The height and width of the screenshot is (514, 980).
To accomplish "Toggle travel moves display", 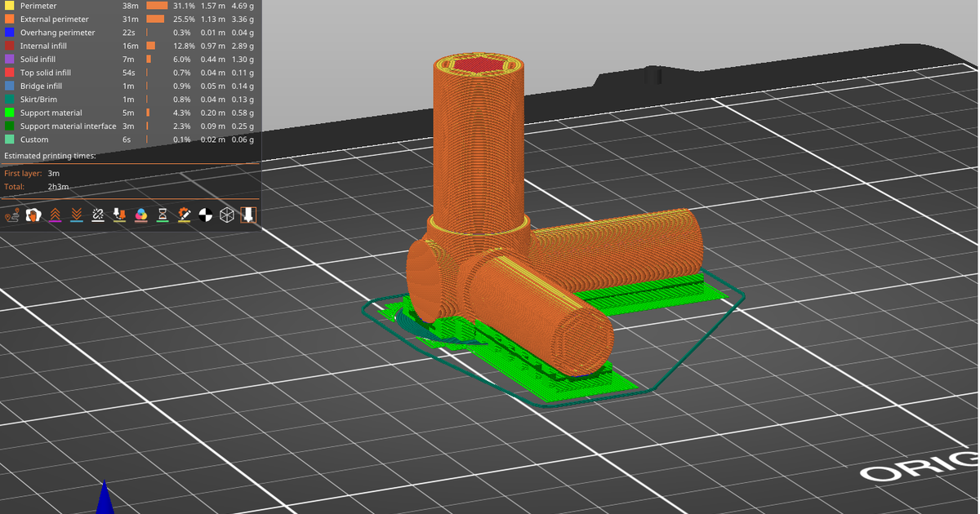I will pyautogui.click(x=11, y=215).
